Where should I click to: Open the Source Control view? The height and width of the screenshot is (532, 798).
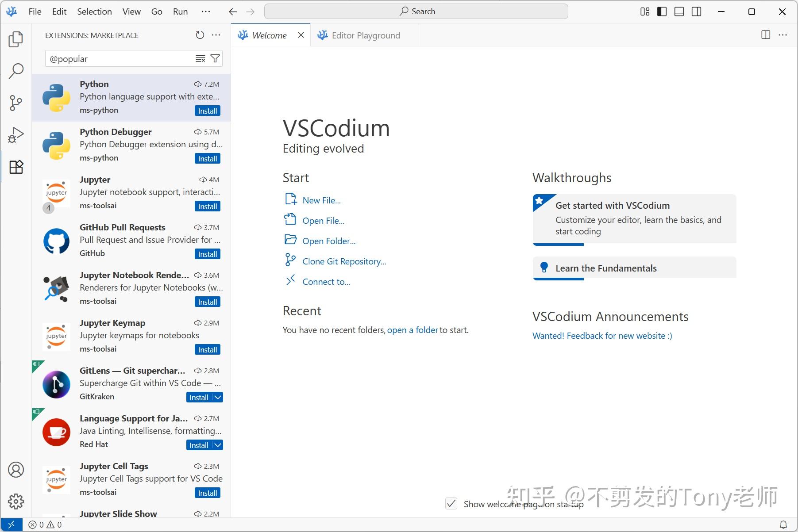(x=16, y=103)
